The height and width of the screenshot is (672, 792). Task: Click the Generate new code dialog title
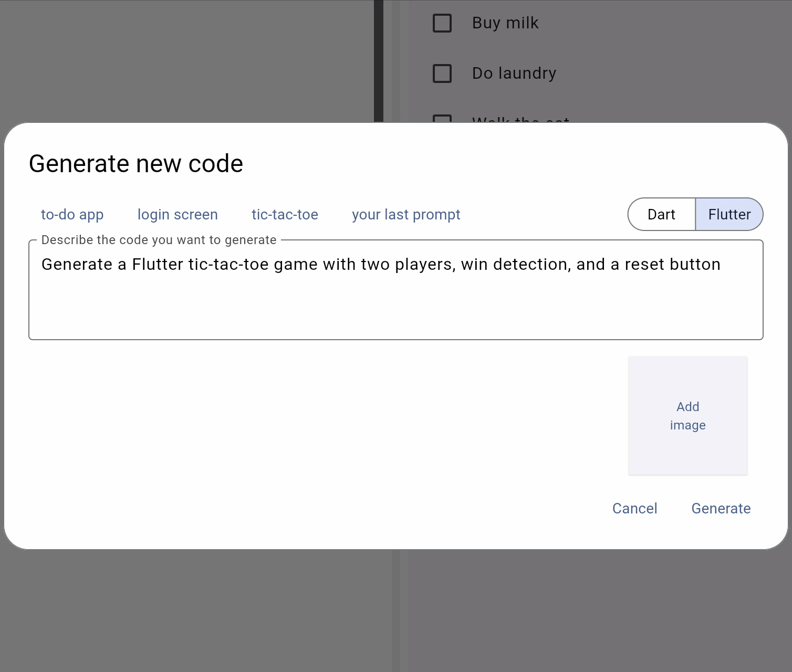click(136, 164)
